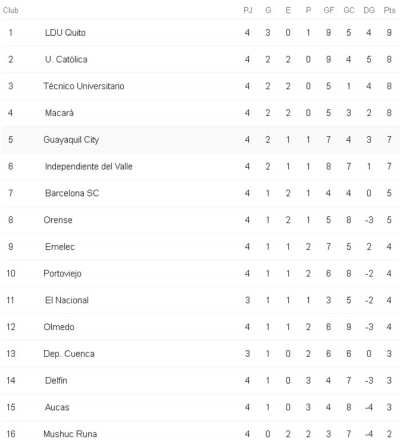Open the Delfín team row
Screen dimensions: 400x446
tap(200, 380)
